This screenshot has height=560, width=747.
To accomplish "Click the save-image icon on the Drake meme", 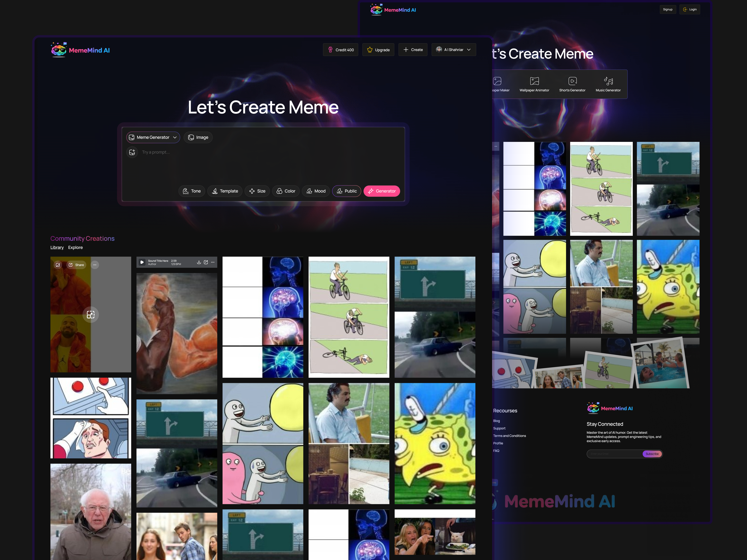I will [58, 265].
